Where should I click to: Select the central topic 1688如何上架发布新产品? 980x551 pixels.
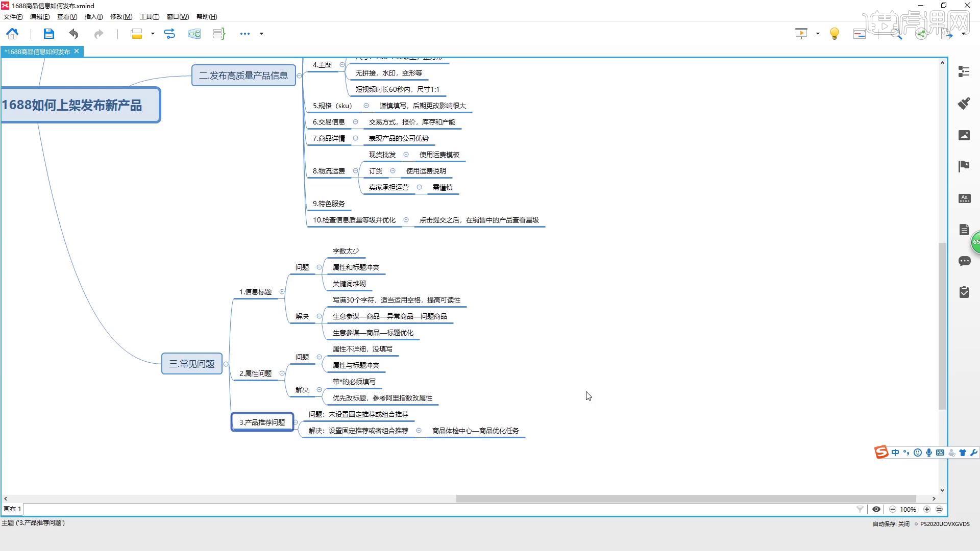point(80,105)
